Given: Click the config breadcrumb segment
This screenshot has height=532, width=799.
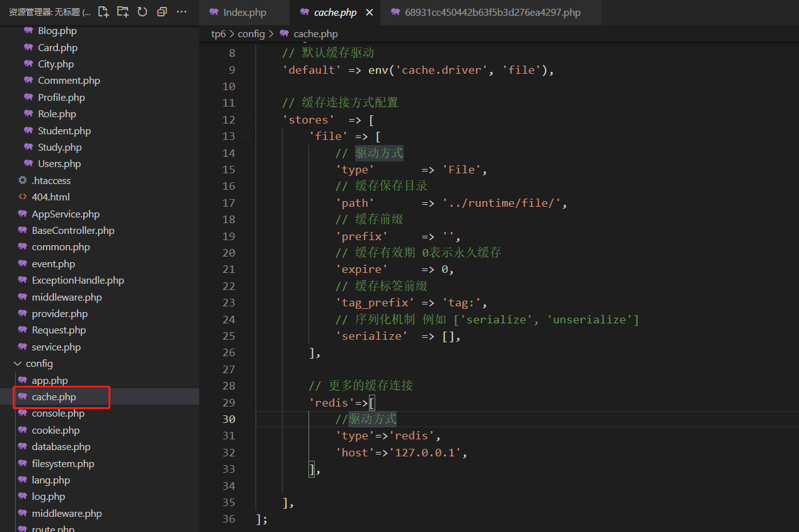Looking at the screenshot, I should 251,34.
